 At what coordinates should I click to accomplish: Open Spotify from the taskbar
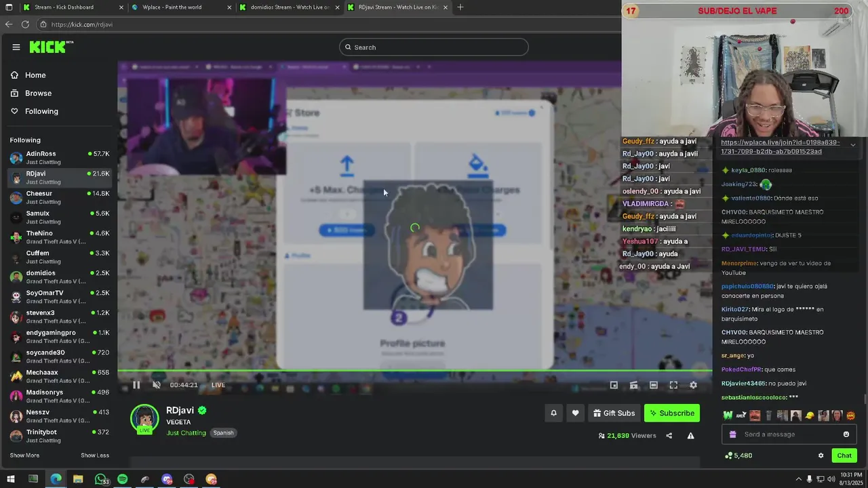point(122,479)
